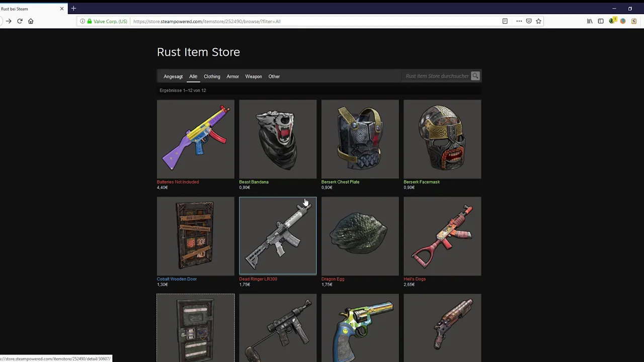This screenshot has height=362, width=644.
Task: Filter items by Clothing
Action: 212,76
